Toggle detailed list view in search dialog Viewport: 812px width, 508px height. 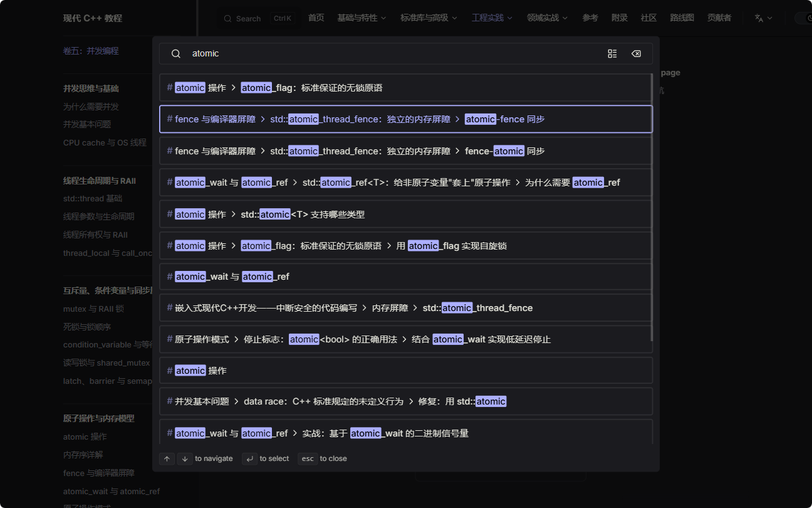(x=612, y=54)
